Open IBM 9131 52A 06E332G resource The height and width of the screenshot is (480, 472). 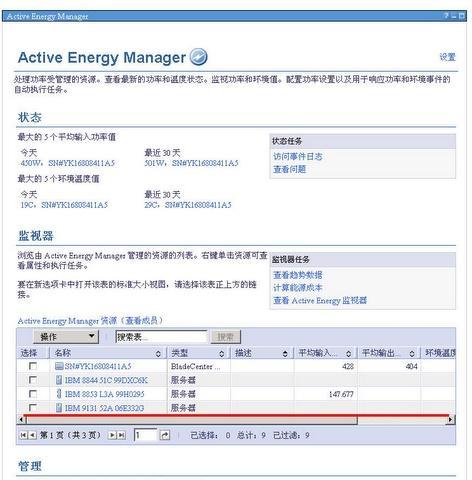[105, 408]
